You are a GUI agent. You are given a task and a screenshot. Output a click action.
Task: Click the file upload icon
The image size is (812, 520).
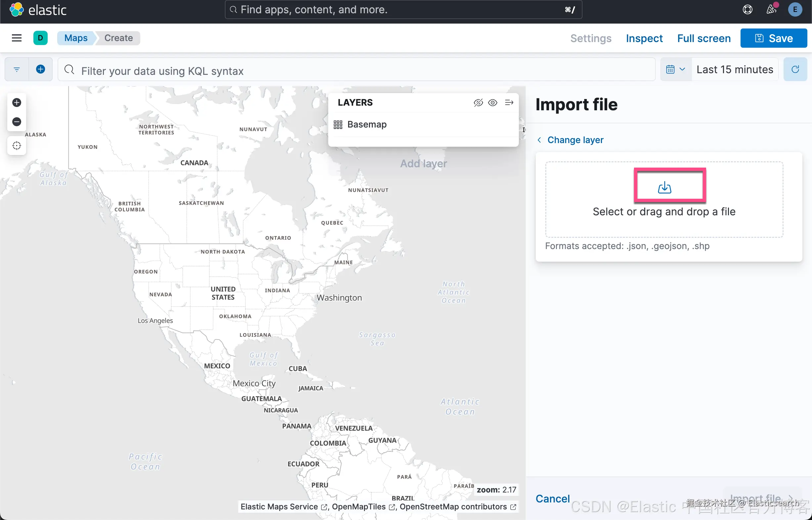pyautogui.click(x=664, y=187)
